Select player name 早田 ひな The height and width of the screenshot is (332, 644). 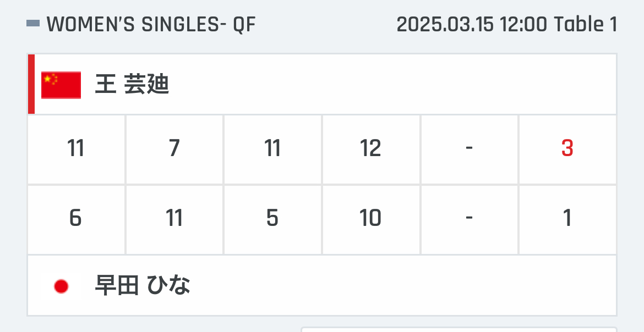coord(142,286)
